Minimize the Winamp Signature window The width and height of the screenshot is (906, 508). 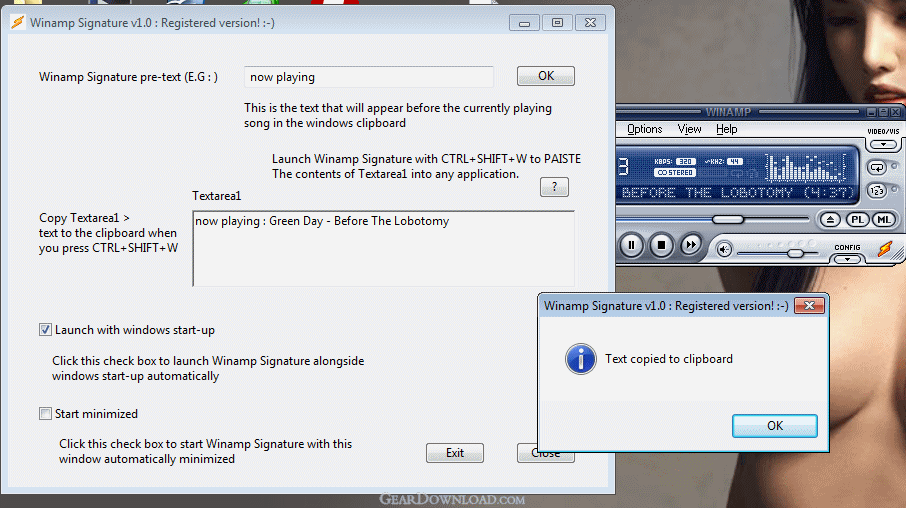point(524,23)
